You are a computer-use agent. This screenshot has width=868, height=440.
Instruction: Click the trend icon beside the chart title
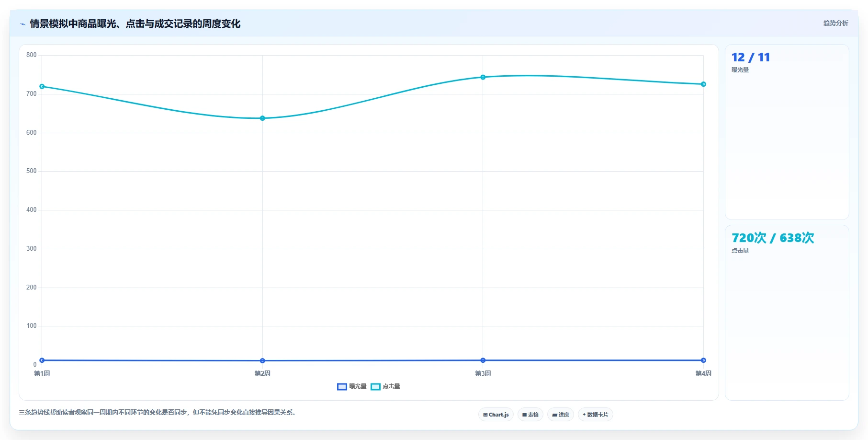pyautogui.click(x=23, y=24)
